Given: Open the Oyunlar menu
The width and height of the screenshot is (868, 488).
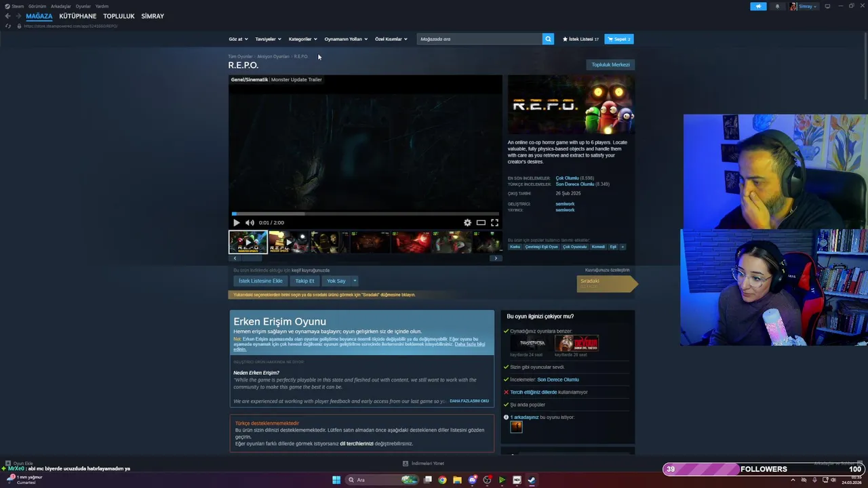Looking at the screenshot, I should coord(83,6).
